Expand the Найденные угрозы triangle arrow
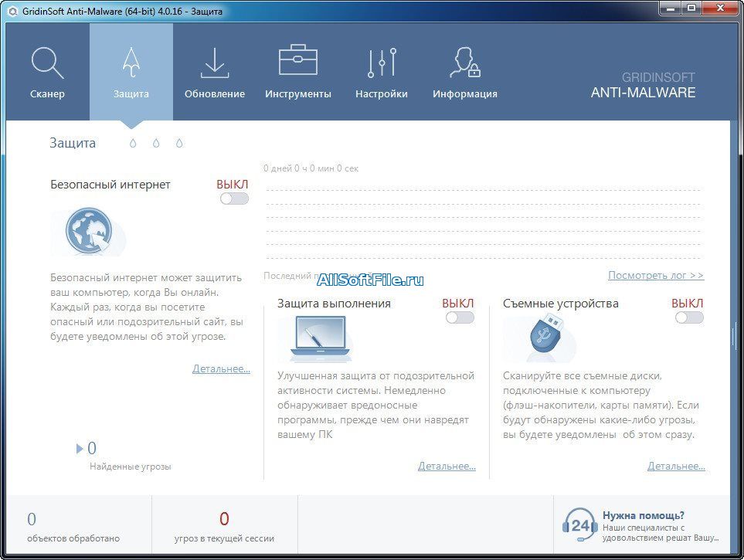Screen dimensions: 744x560 coord(80,449)
